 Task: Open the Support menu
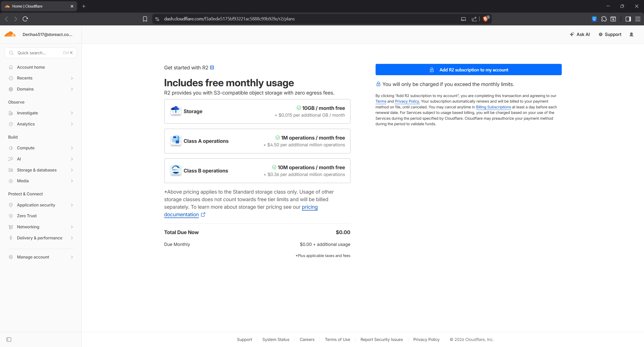(610, 34)
